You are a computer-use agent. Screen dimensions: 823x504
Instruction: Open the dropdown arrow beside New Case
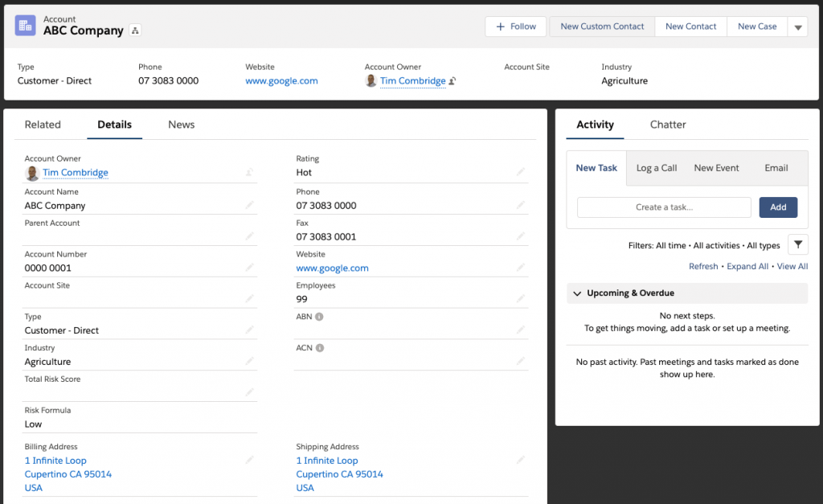click(x=797, y=26)
